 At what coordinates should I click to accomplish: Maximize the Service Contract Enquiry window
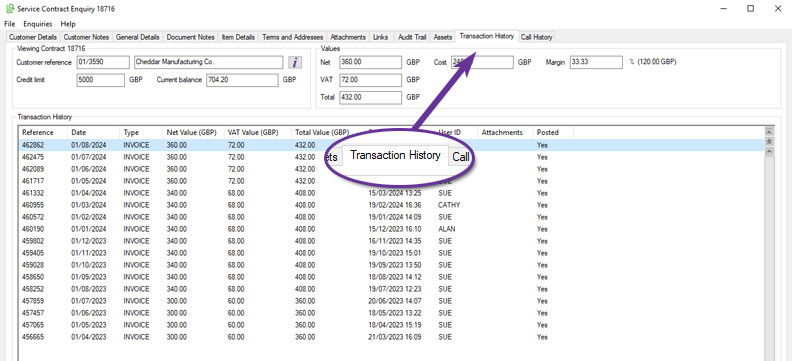[751, 9]
